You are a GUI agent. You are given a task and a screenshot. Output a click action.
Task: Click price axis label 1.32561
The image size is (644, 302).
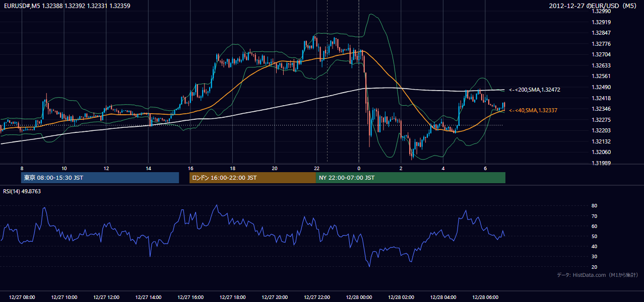(x=602, y=77)
